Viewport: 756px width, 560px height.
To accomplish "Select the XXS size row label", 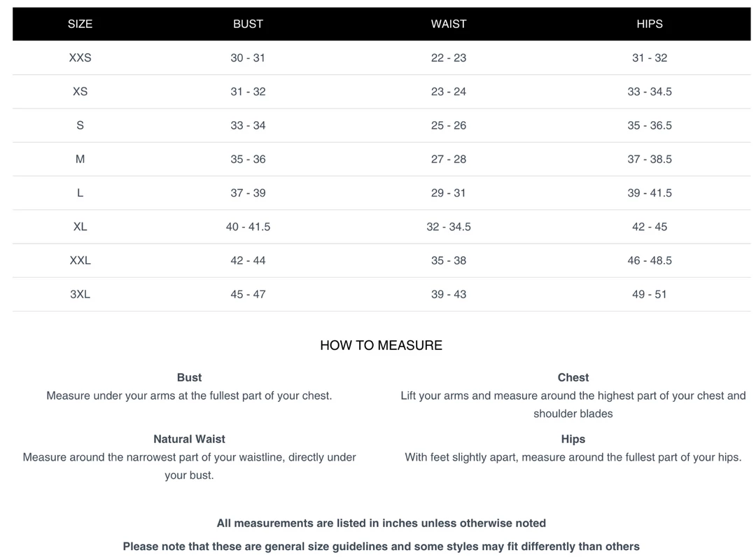I will pos(80,58).
